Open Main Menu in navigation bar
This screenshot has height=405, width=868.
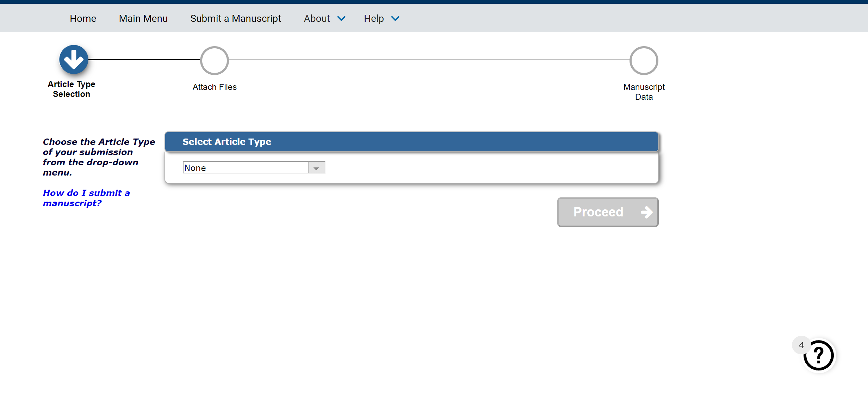(x=143, y=19)
